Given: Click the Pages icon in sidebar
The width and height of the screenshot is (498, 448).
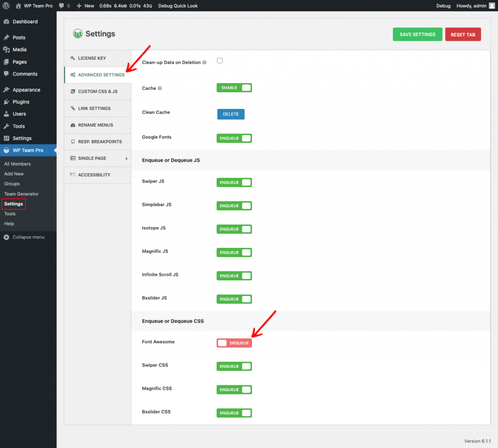Looking at the screenshot, I should click(x=6, y=62).
